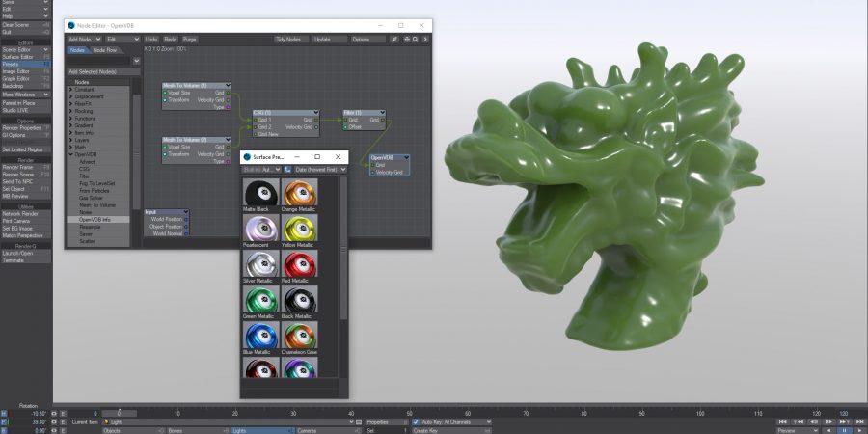Open the Edit menu in Node Editor
Image resolution: width=868 pixels, height=434 pixels.
pyautogui.click(x=122, y=40)
